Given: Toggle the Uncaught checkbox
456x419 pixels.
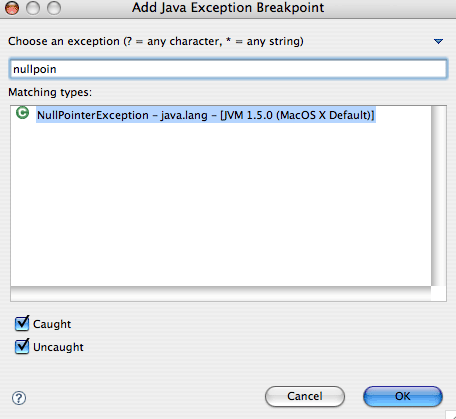Looking at the screenshot, I should tap(22, 346).
